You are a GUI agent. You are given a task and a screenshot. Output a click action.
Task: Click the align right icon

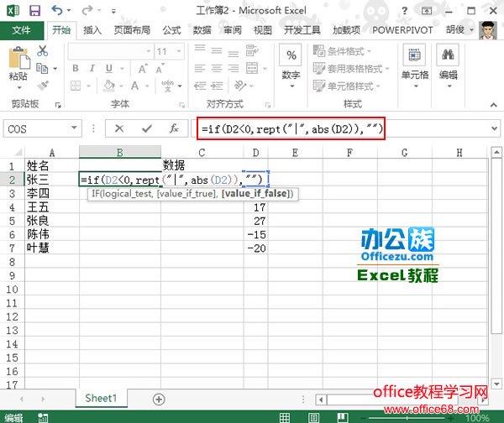[234, 68]
